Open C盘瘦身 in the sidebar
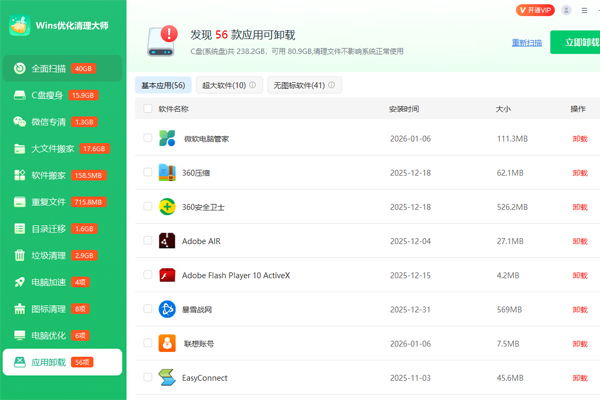Image resolution: width=600 pixels, height=400 pixels. 62,95
